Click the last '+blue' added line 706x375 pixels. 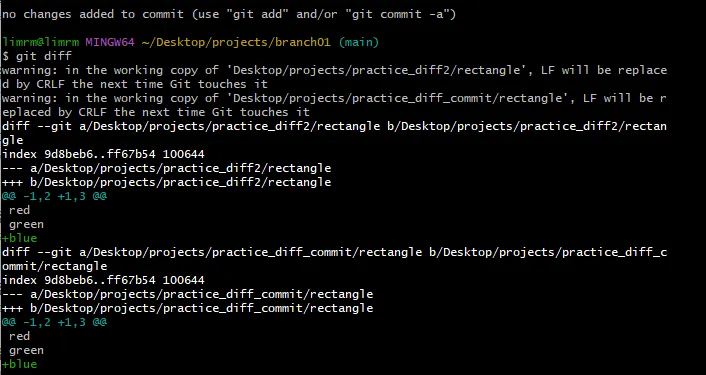click(19, 364)
